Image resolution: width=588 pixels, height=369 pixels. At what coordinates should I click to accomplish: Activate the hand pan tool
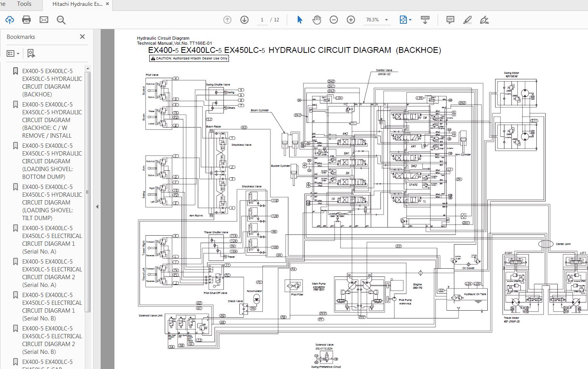[x=317, y=20]
